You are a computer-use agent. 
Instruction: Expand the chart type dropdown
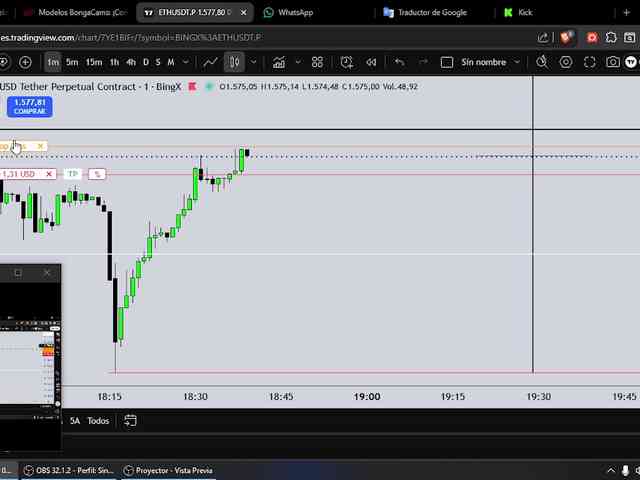coord(253,62)
